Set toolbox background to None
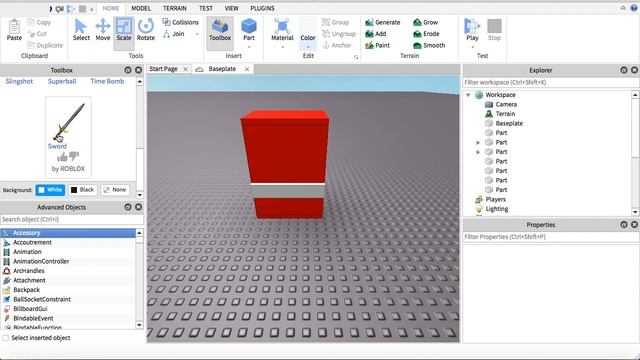This screenshot has height=360, width=640. (115, 190)
